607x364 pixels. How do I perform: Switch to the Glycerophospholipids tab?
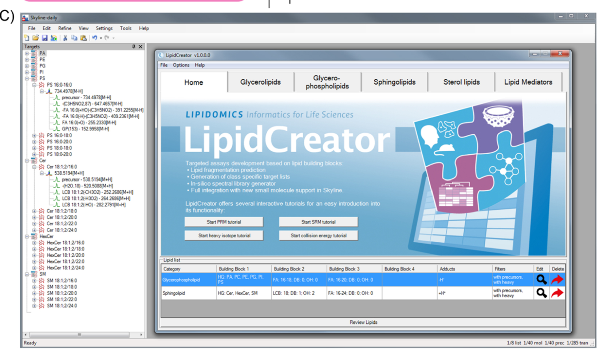tap(327, 82)
